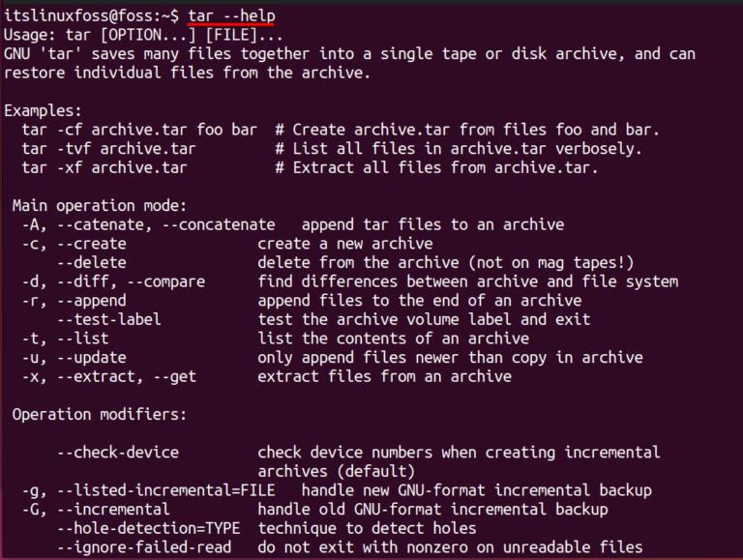Click the 'Main operation mode:' heading
The height and width of the screenshot is (560, 743).
pyautogui.click(x=100, y=205)
